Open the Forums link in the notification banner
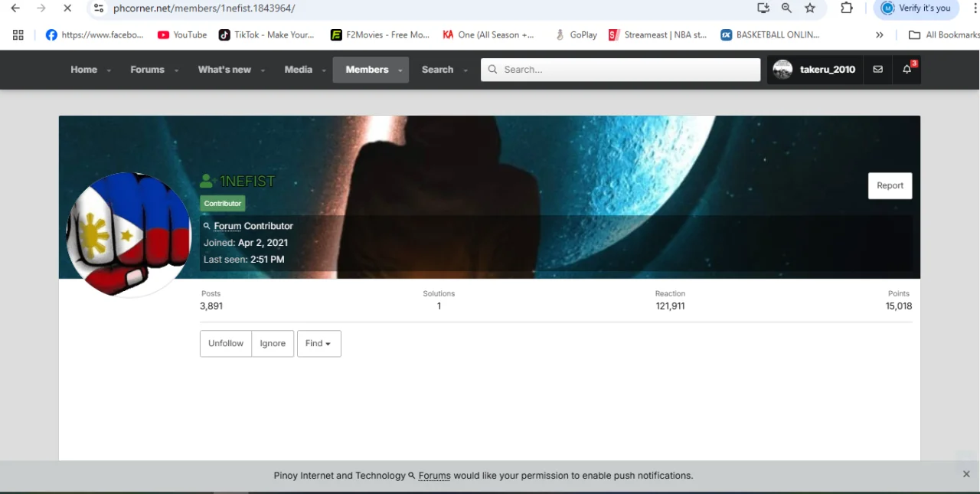This screenshot has width=980, height=494. tap(434, 476)
